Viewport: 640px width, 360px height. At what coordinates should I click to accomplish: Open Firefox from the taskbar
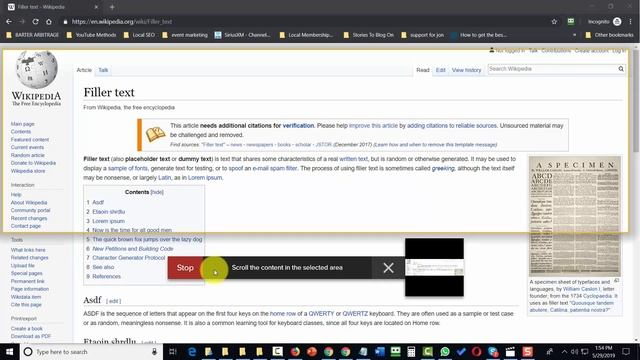tap(296, 352)
